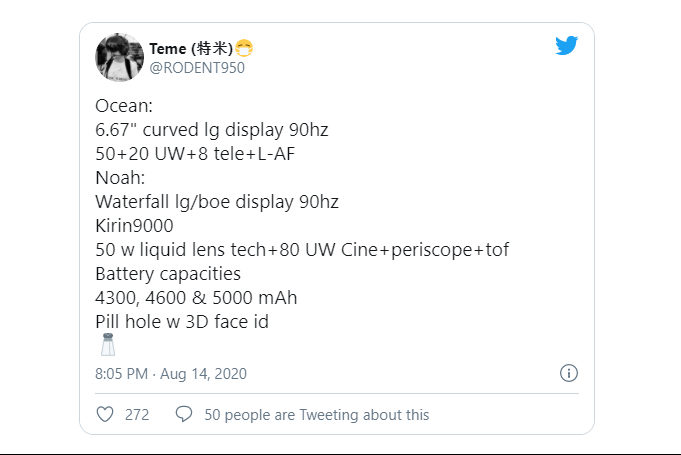Image resolution: width=681 pixels, height=455 pixels.
Task: Click the reply speech bubble icon
Action: point(183,414)
